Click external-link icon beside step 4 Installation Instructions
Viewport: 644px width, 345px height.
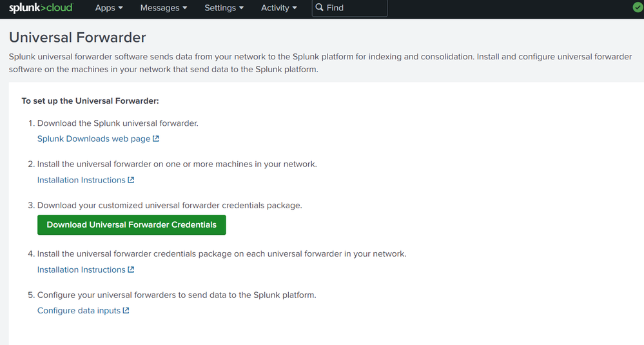[131, 270]
